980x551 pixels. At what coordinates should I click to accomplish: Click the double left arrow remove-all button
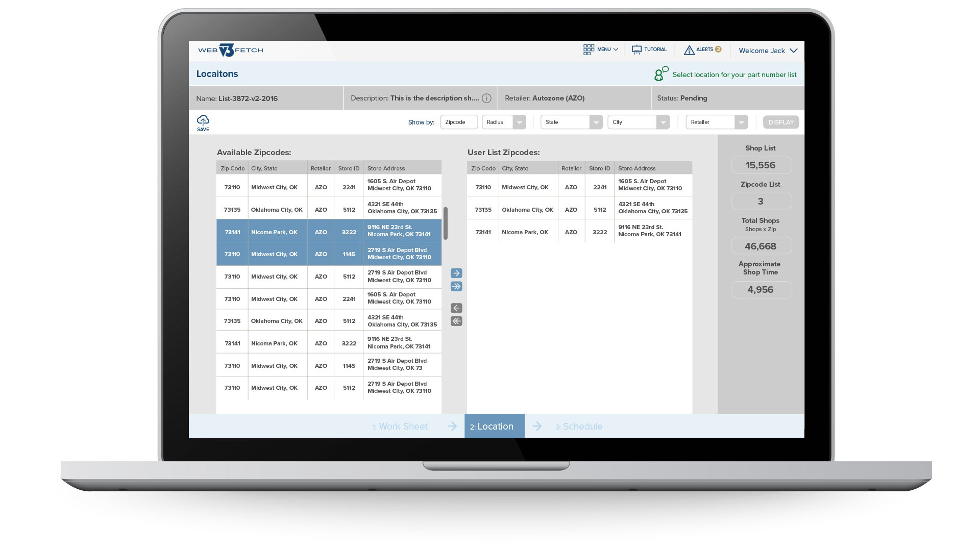tap(456, 321)
